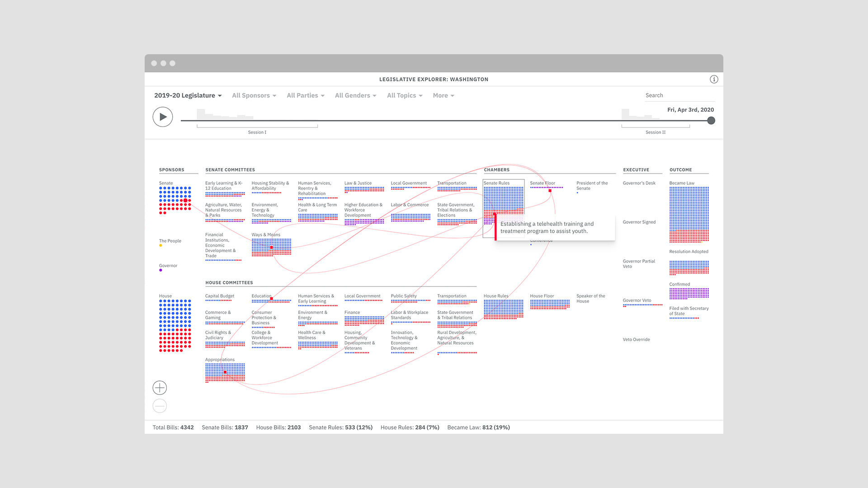Click the Session II timeline bracket label

(656, 132)
